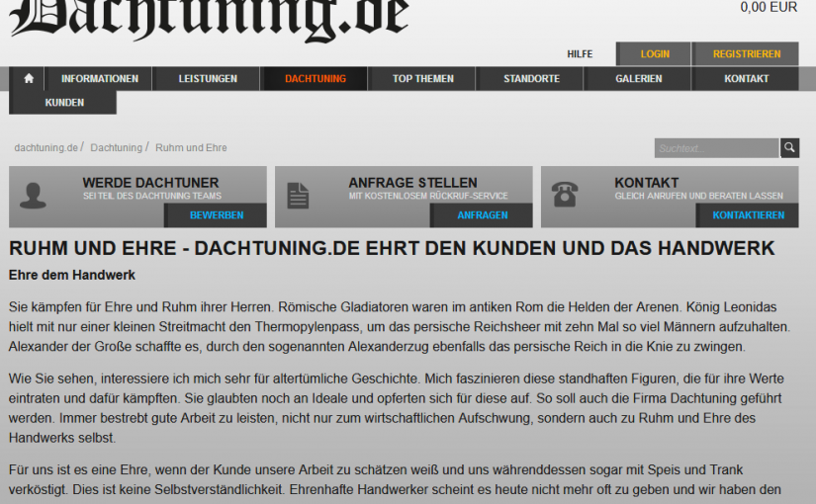
Task: Click the Registrieren button
Action: coord(746,54)
